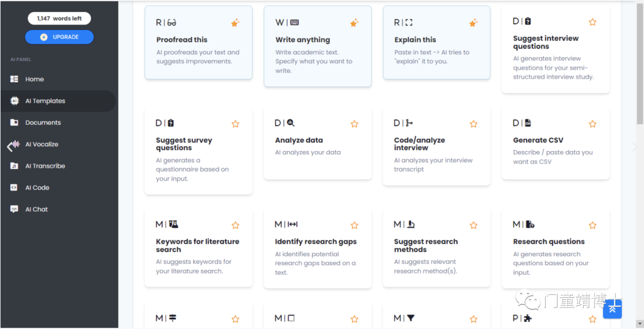
Task: Collapse the sidebar with left chevron
Action: tap(9, 146)
